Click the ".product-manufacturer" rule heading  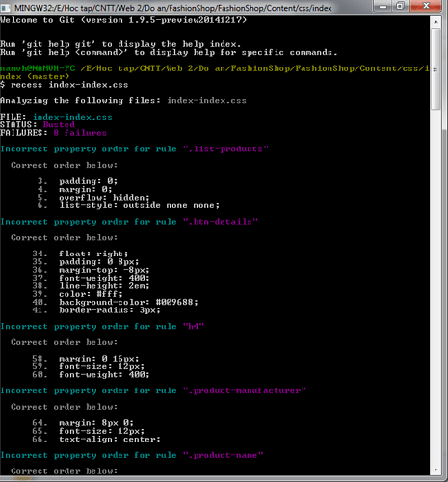153,390
